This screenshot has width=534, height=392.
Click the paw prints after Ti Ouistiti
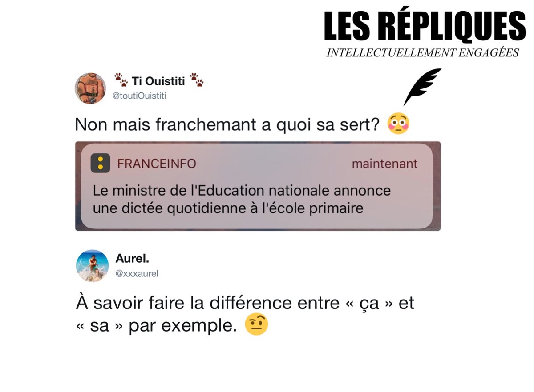(197, 80)
